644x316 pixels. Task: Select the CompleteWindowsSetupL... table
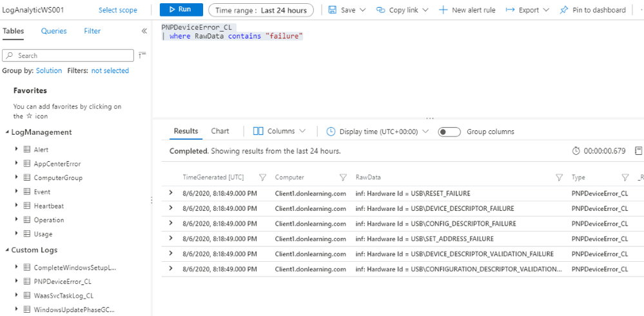pyautogui.click(x=75, y=268)
